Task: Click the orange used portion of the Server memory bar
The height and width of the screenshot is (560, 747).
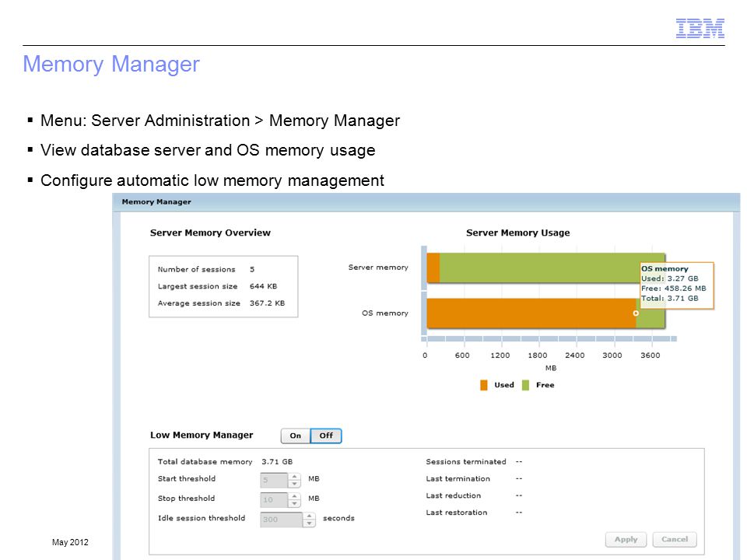Action: point(433,268)
